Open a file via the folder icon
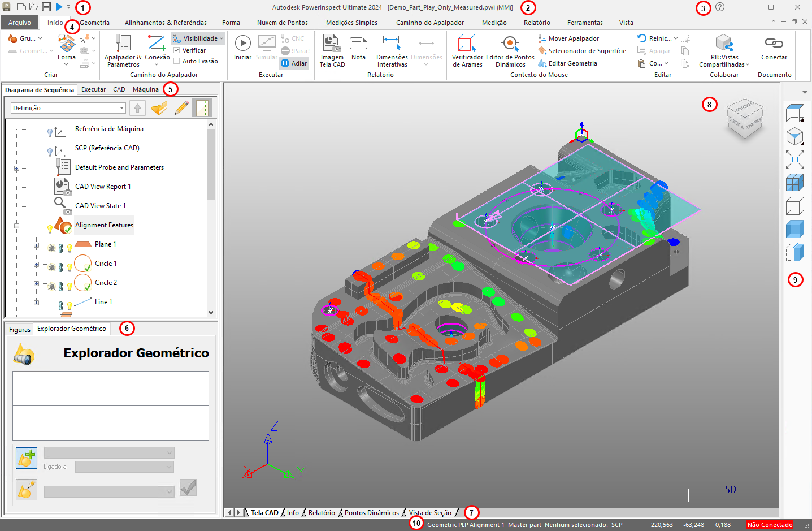Viewport: 812px width, 531px height. [33, 7]
